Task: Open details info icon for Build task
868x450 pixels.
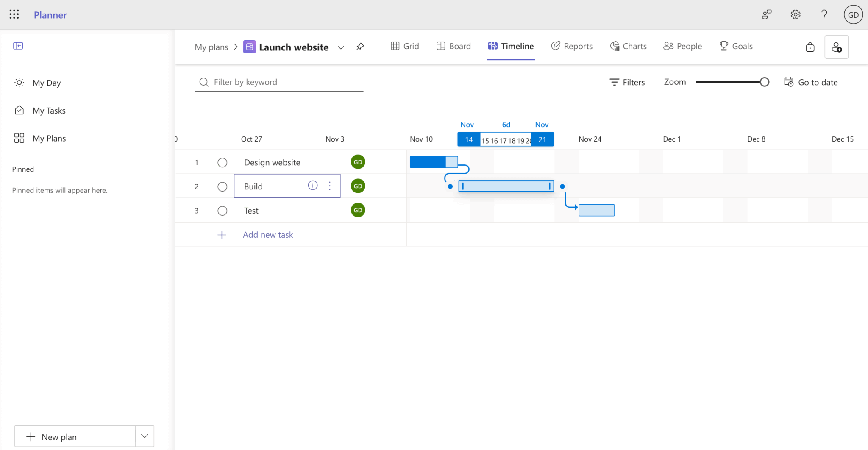Action: pyautogui.click(x=313, y=186)
